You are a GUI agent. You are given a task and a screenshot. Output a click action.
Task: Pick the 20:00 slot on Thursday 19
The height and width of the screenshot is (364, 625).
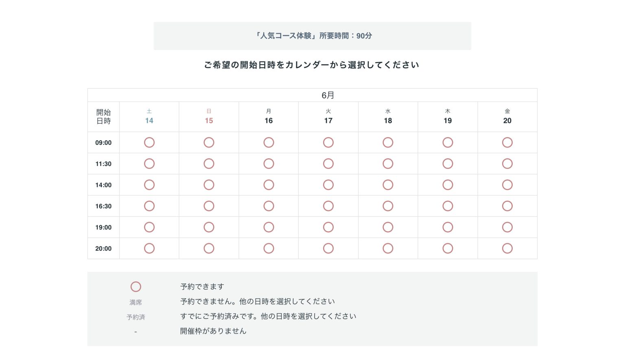(448, 248)
